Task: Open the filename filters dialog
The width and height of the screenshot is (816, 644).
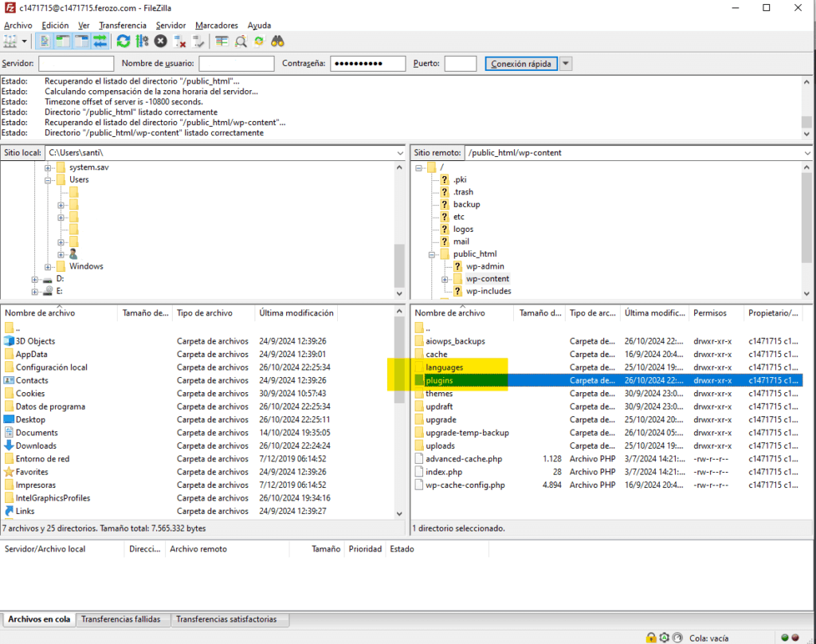Action: (x=241, y=41)
